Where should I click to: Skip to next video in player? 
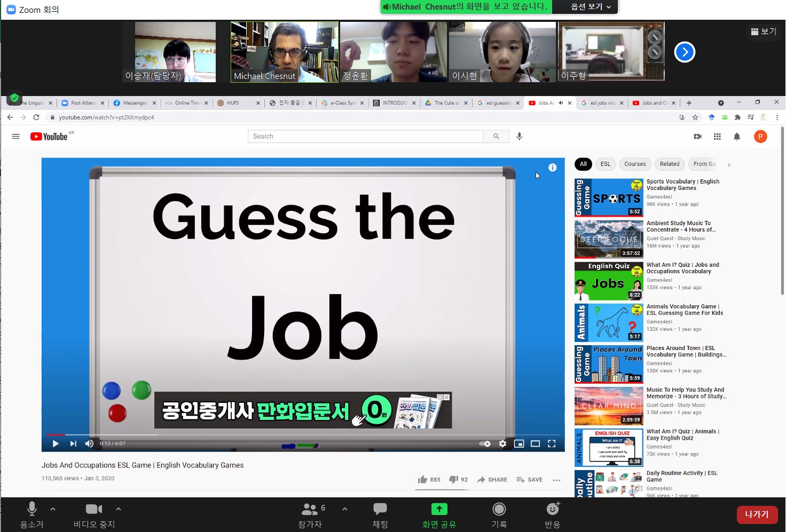coord(73,443)
